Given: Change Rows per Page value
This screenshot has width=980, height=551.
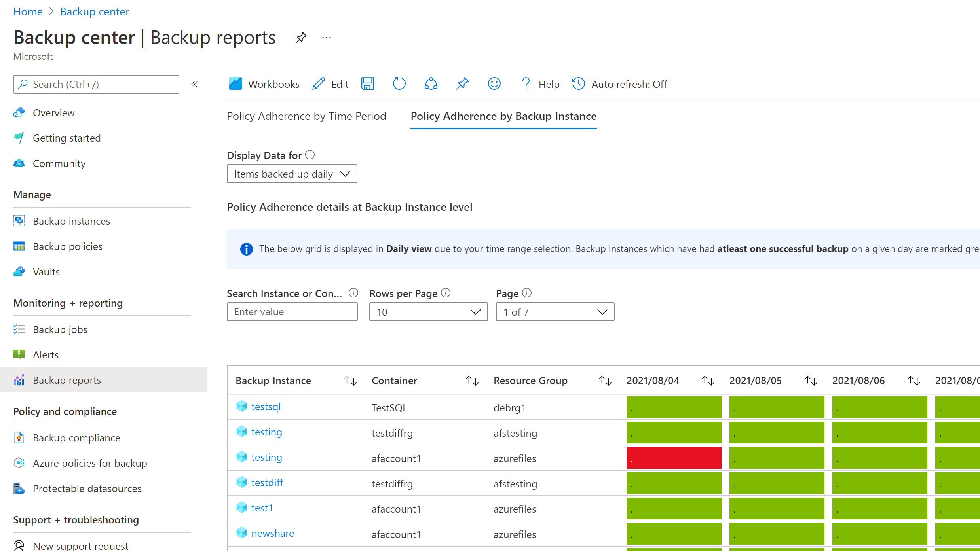Looking at the screenshot, I should [x=428, y=312].
